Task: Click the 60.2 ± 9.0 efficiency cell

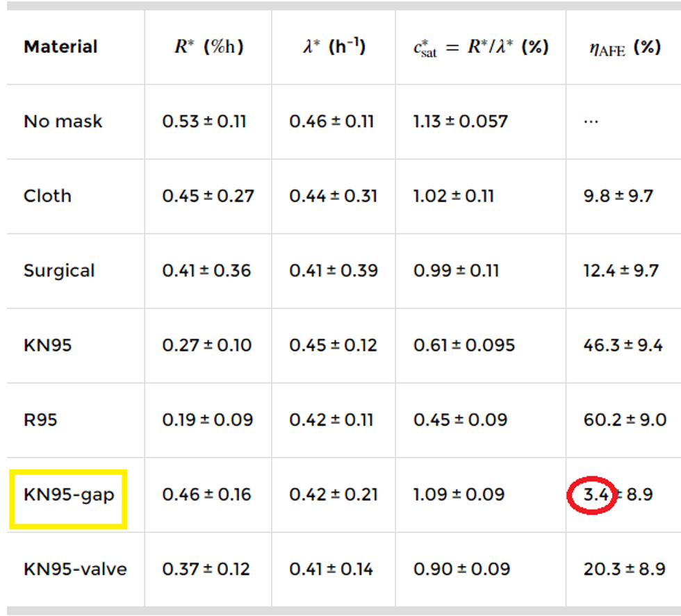Action: (625, 420)
